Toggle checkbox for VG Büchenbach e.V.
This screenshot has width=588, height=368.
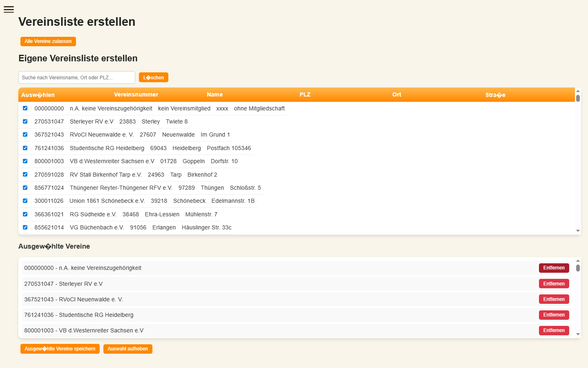tap(25, 227)
